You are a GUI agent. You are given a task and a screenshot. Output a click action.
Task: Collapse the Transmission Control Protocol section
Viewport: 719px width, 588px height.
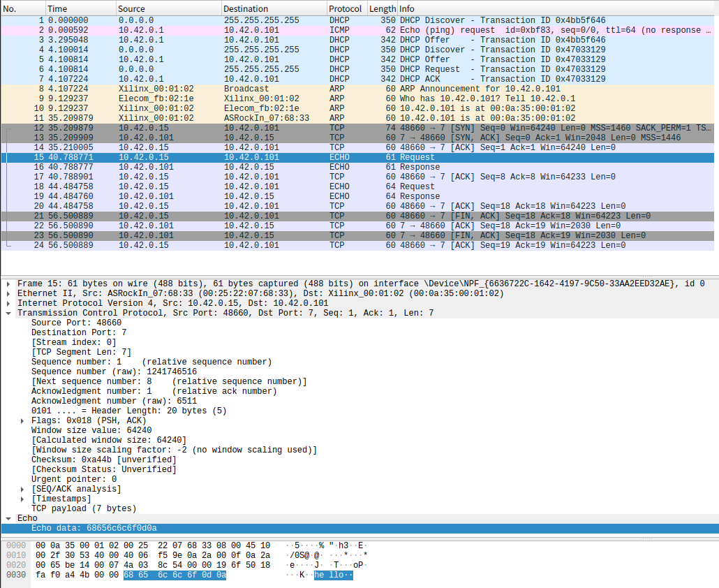[x=8, y=314]
